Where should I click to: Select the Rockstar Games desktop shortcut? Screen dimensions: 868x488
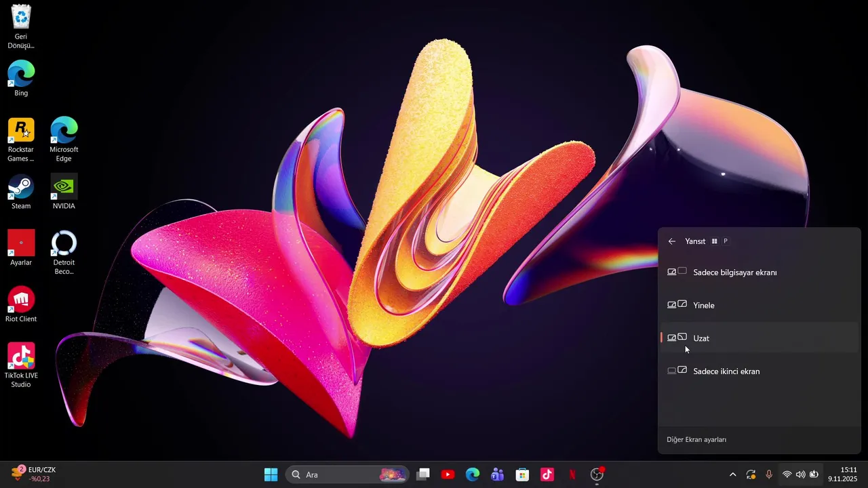[21, 140]
